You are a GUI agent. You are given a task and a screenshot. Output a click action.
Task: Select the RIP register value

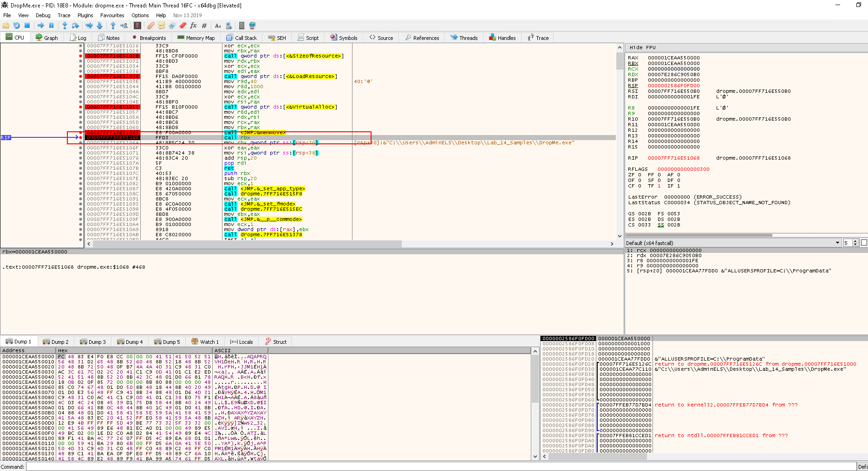[673, 158]
